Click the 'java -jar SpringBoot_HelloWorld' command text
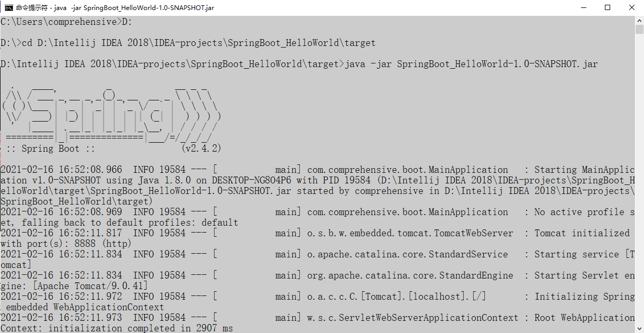644x333 pixels. [x=471, y=64]
